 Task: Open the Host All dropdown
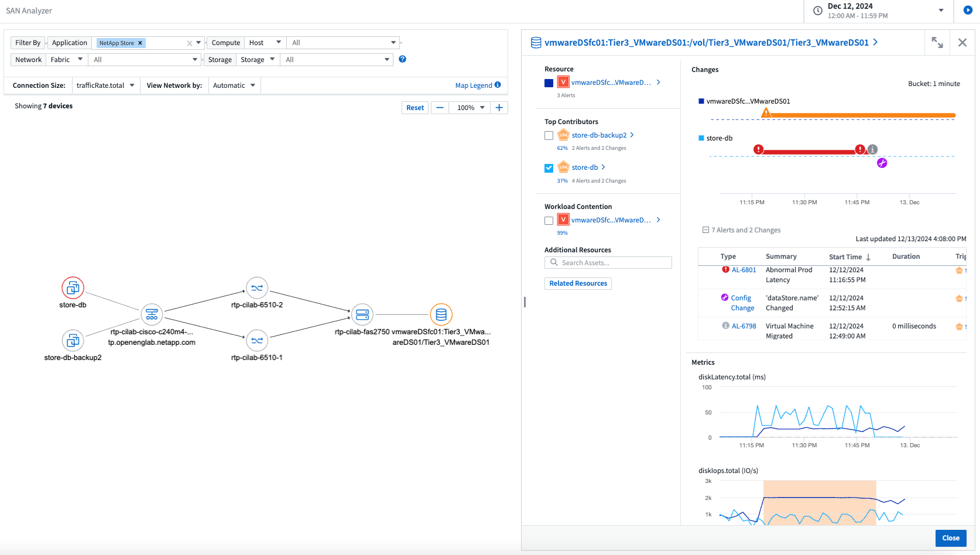pyautogui.click(x=342, y=42)
